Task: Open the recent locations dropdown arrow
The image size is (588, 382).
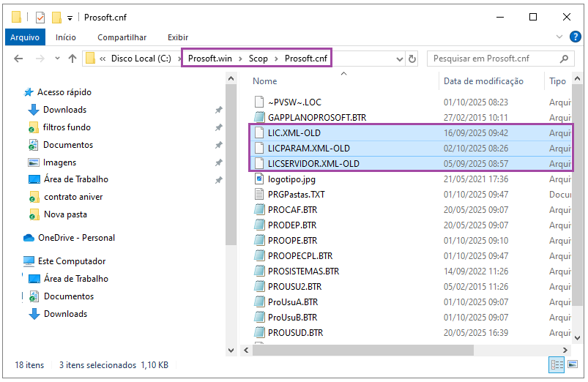Action: [56, 59]
